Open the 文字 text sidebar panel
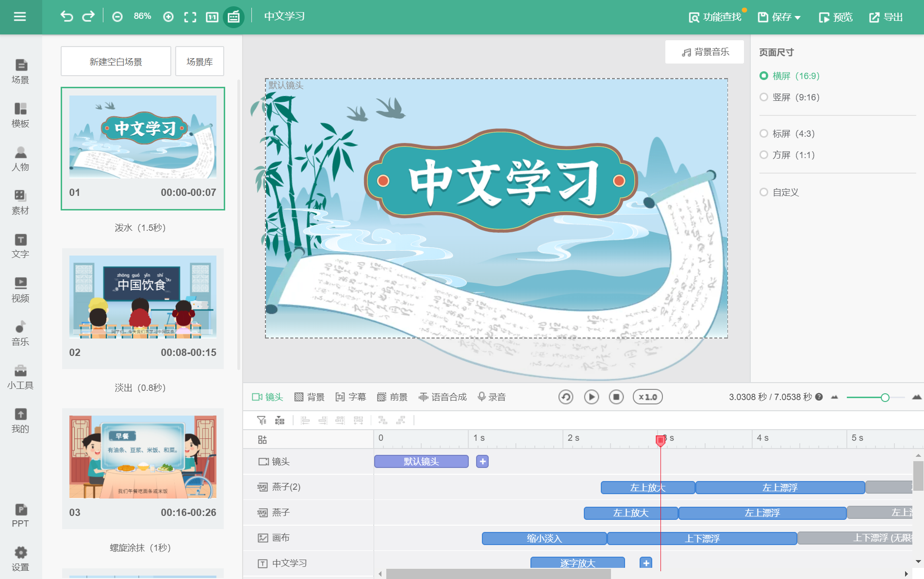Viewport: 924px width, 579px height. (20, 246)
